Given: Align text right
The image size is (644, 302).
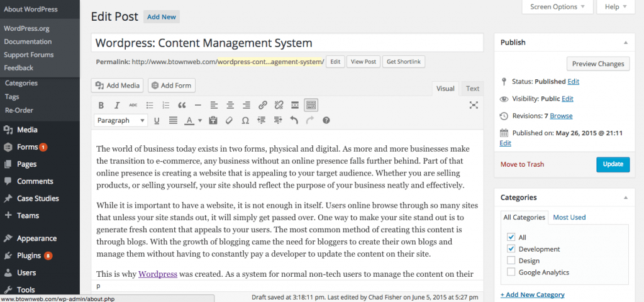Looking at the screenshot, I should pyautogui.click(x=247, y=106).
